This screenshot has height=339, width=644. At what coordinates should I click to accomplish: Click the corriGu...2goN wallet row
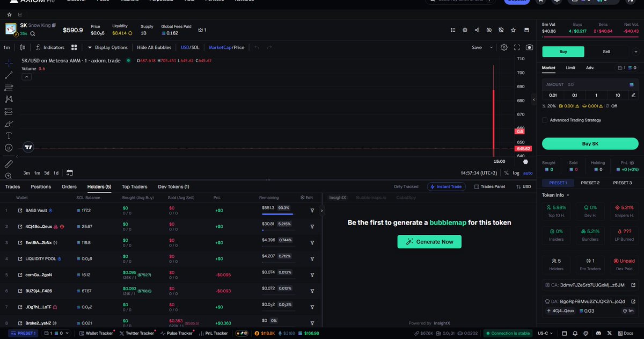coord(161,275)
